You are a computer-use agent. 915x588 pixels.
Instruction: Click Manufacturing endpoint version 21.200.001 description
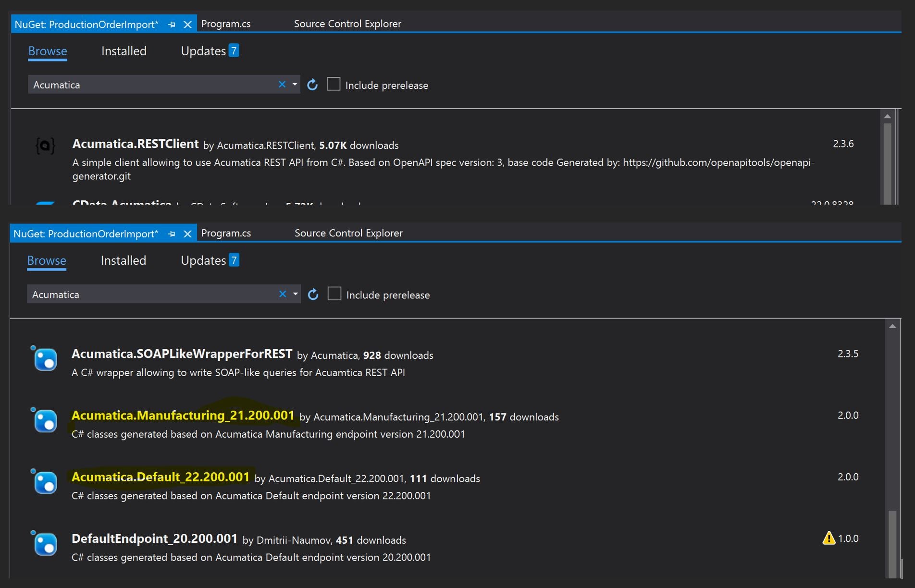(268, 434)
